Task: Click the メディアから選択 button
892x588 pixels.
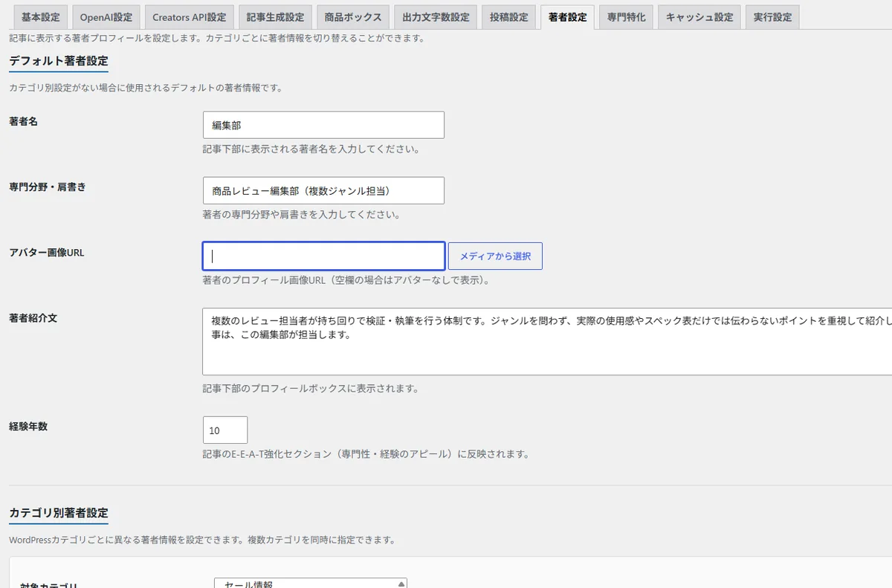Action: (x=495, y=256)
